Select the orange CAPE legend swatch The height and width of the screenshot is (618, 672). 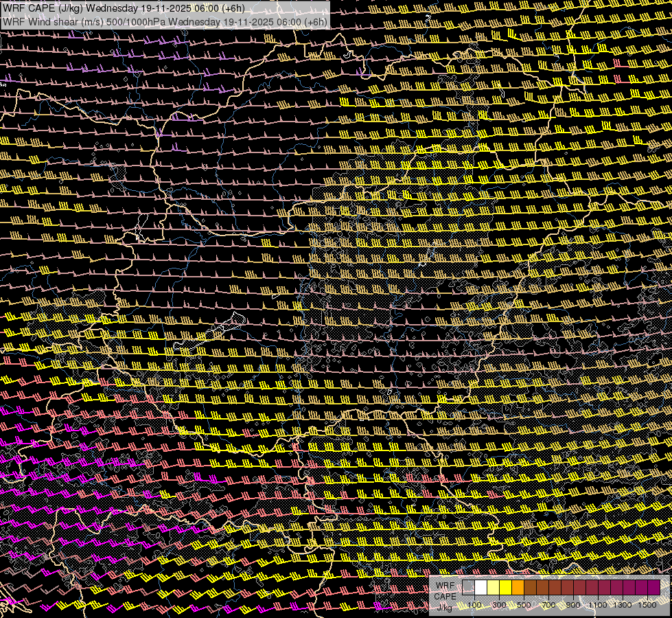pos(518,588)
